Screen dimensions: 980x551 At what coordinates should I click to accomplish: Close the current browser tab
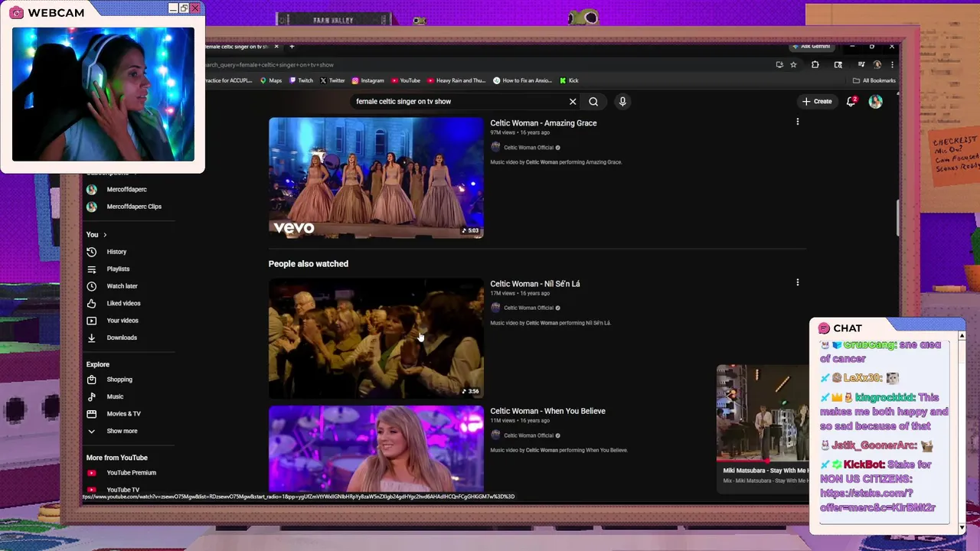pos(276,47)
